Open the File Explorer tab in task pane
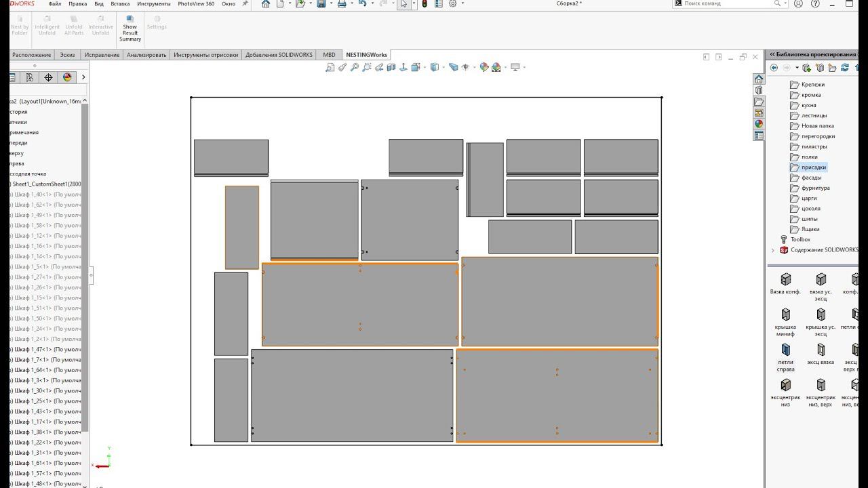Screen dimensions: 868x488 pos(759,102)
